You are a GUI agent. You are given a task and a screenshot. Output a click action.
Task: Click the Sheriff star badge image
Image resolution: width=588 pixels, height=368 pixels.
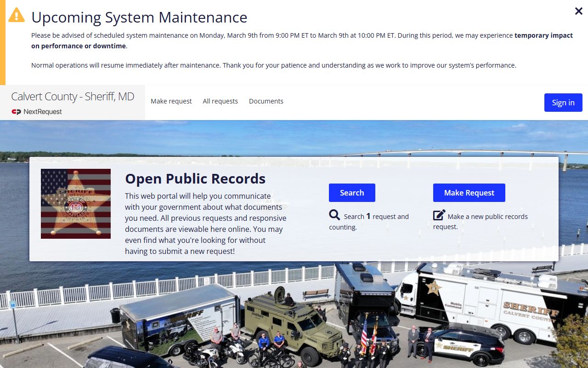coord(76,204)
